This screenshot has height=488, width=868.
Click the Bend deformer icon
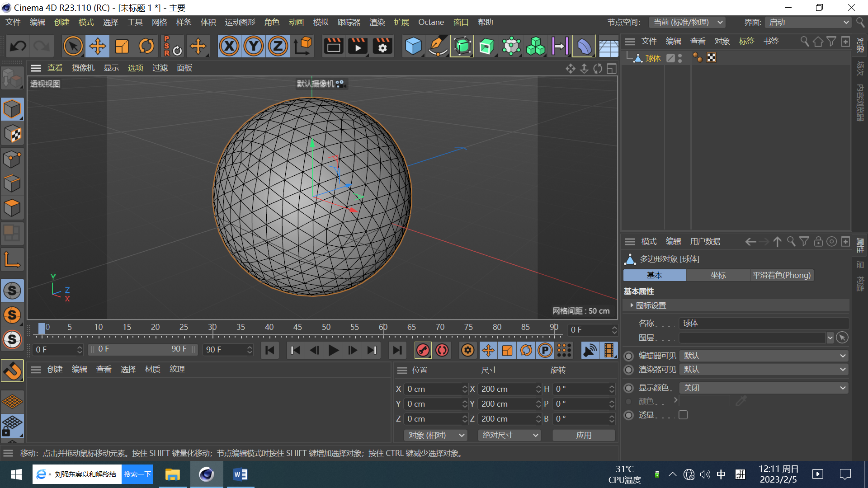tap(584, 46)
